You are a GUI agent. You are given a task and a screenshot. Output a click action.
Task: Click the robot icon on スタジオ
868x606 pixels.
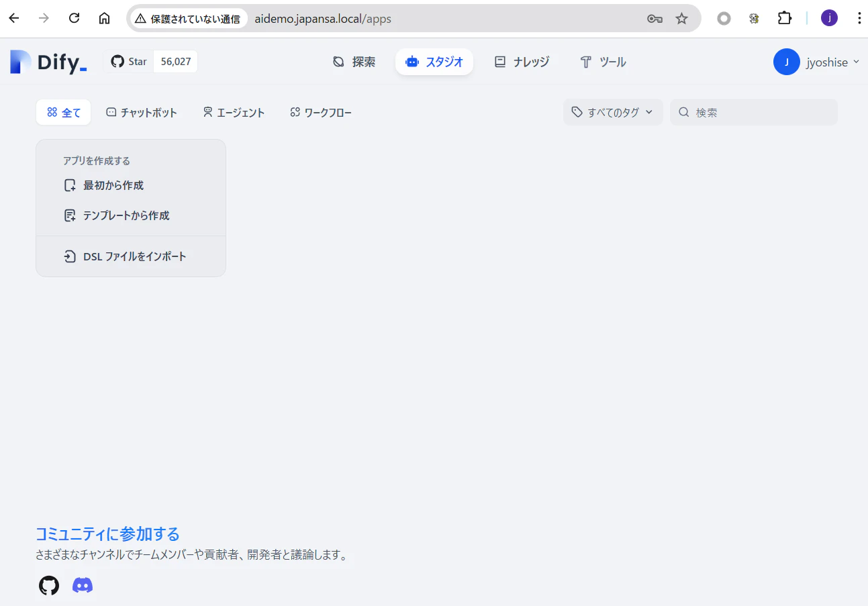pyautogui.click(x=412, y=62)
